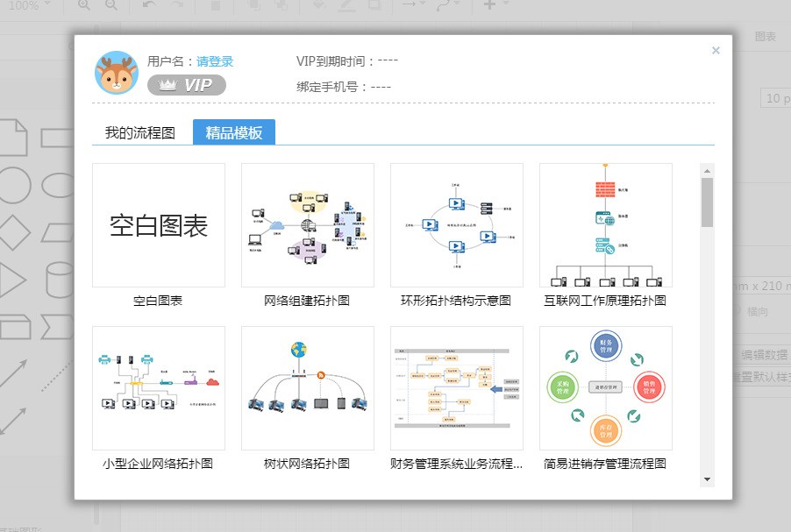
Task: Select the parallelogram shape in shape panel
Action: 58,233
